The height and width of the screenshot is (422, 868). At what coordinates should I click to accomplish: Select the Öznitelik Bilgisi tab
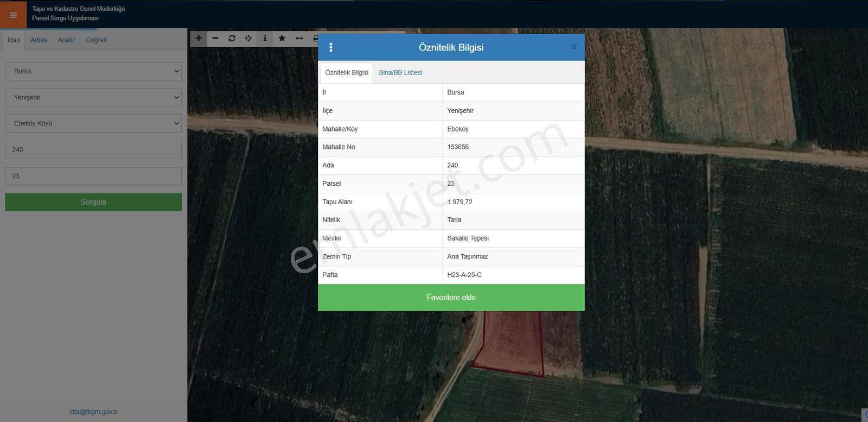[x=347, y=72]
